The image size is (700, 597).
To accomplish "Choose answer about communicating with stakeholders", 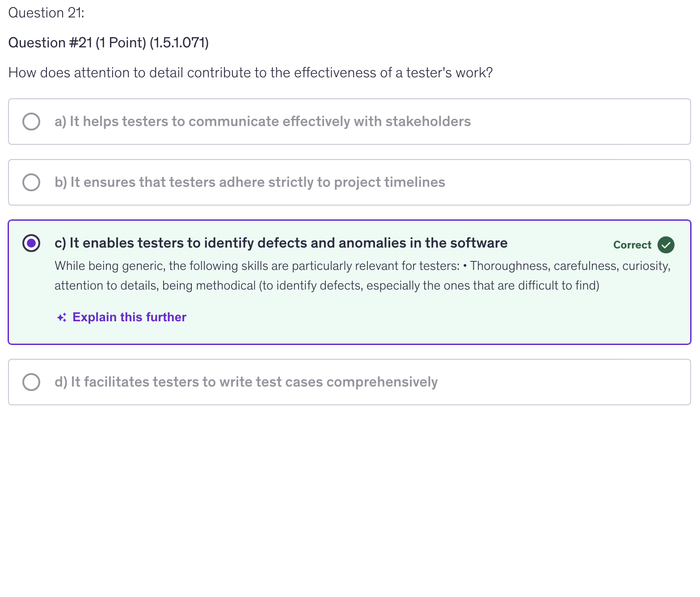I will 262,122.
